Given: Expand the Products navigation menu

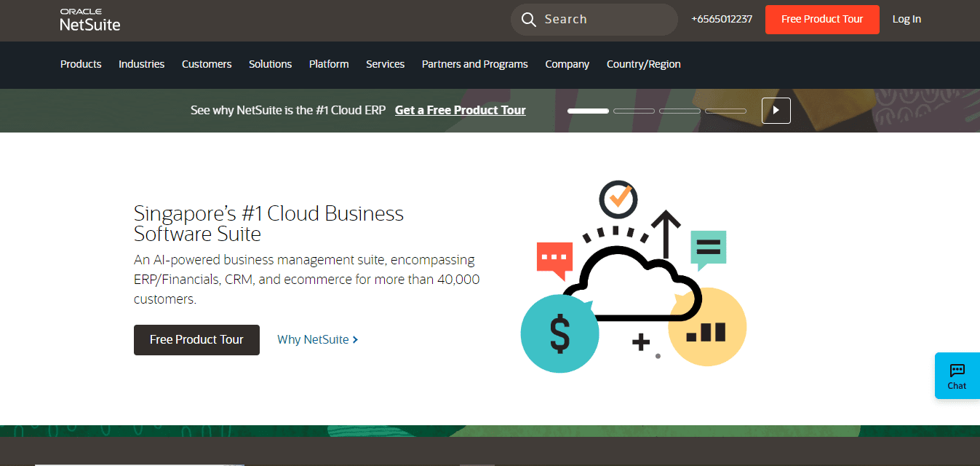Looking at the screenshot, I should pyautogui.click(x=81, y=64).
